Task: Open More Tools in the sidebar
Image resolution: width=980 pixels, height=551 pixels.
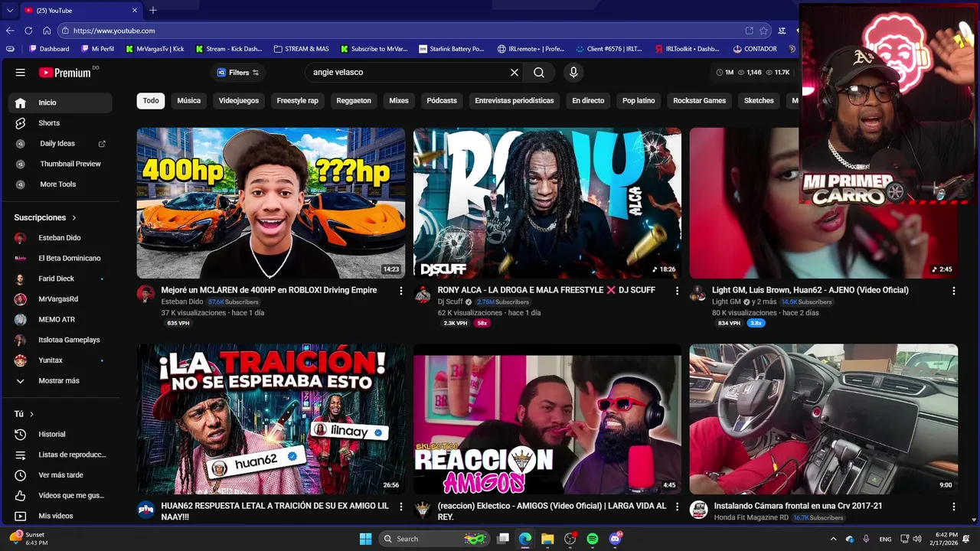Action: (60, 184)
